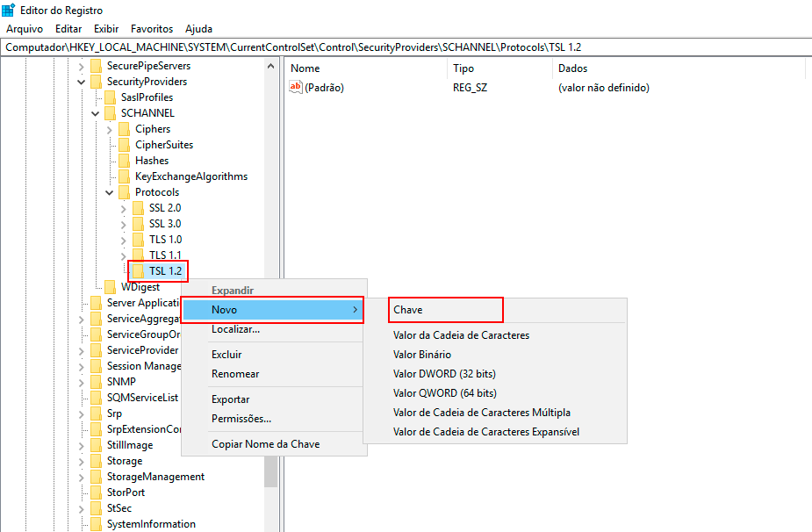Select the Session Manager tree key
The width and height of the screenshot is (812, 532).
click(x=143, y=366)
